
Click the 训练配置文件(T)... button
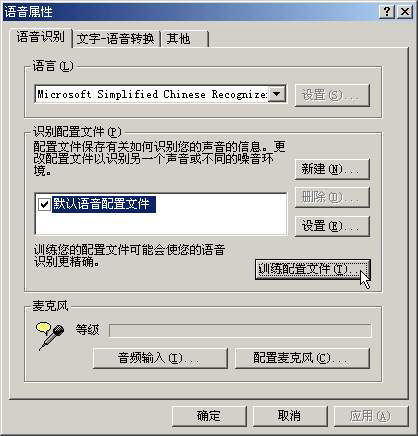pyautogui.click(x=313, y=269)
